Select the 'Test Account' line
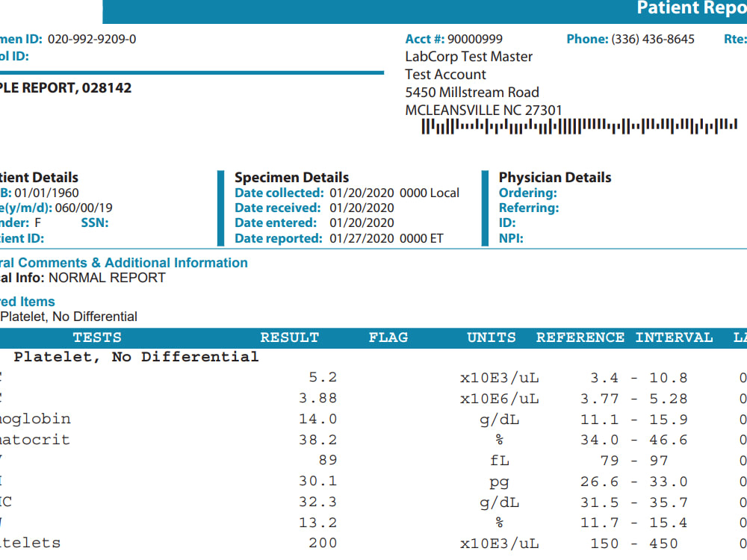The height and width of the screenshot is (560, 747). [x=445, y=75]
